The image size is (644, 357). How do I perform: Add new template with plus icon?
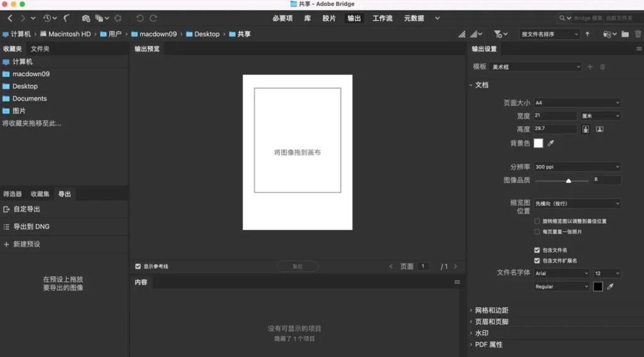click(590, 67)
